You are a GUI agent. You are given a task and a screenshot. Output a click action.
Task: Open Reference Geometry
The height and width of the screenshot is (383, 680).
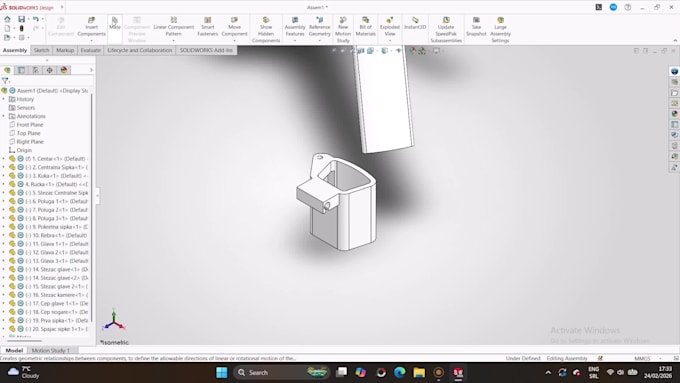click(320, 27)
